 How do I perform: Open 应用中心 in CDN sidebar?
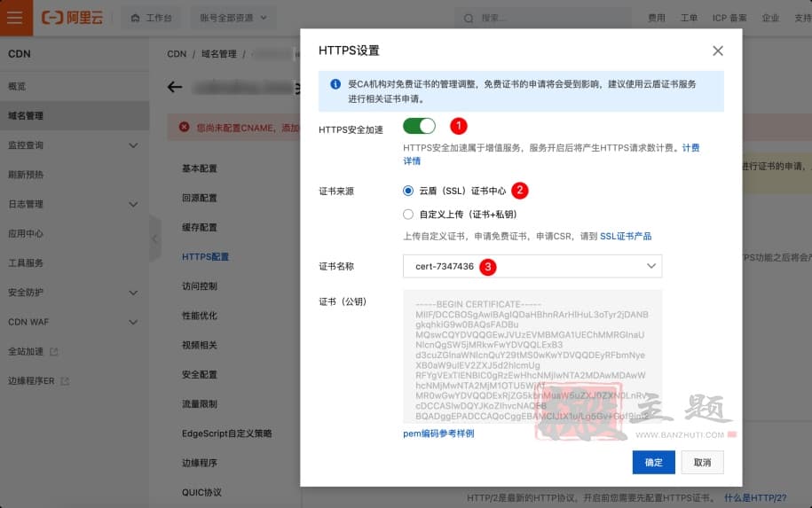26,234
